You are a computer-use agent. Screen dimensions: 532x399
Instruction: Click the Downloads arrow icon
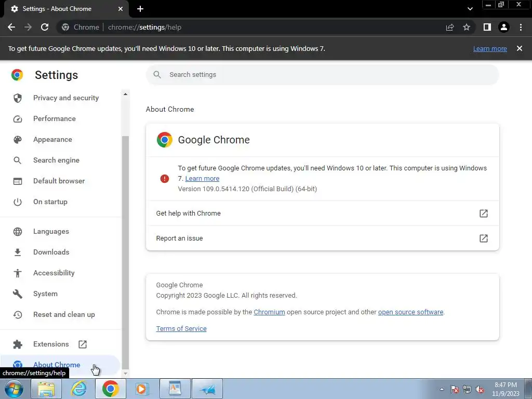point(18,252)
